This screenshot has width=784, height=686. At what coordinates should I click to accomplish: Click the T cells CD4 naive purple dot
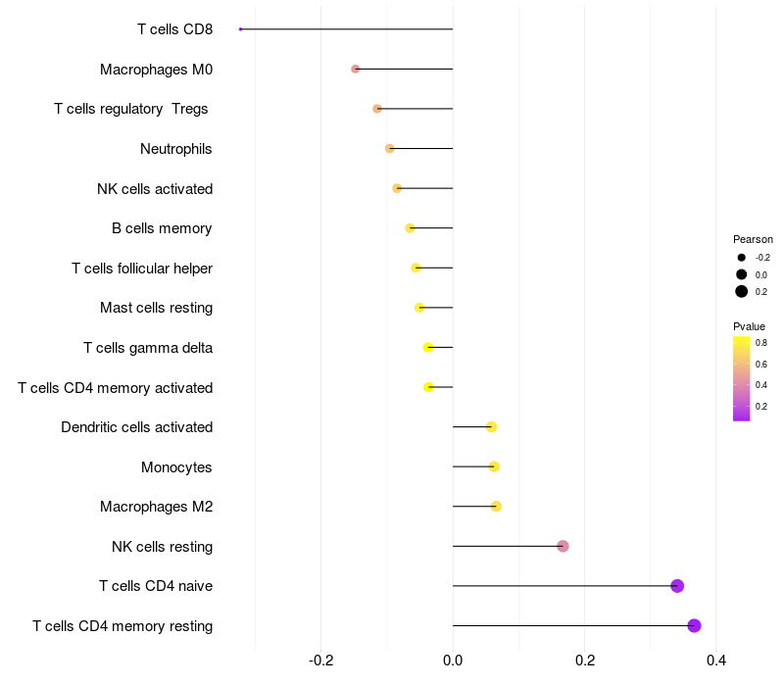pyautogui.click(x=677, y=585)
